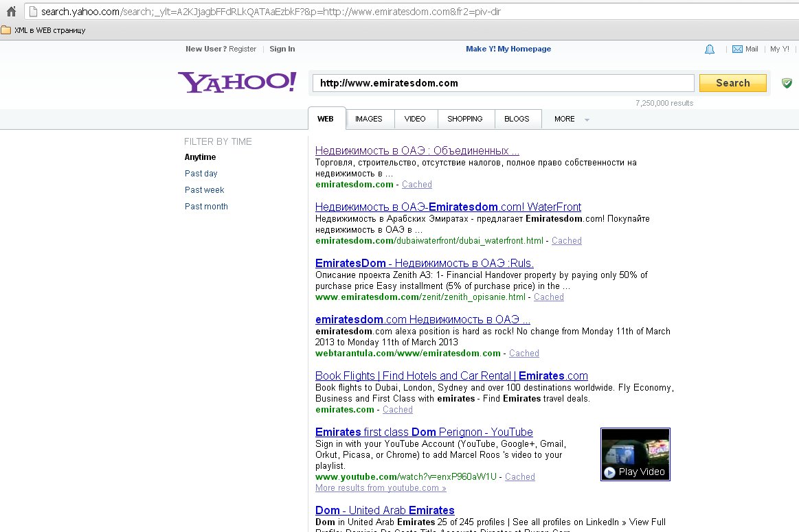Open the MORE tab
The image size is (799, 532).
565,119
